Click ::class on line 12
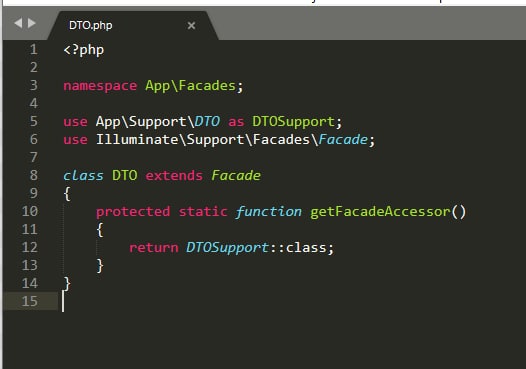The width and height of the screenshot is (526, 369). (298, 248)
